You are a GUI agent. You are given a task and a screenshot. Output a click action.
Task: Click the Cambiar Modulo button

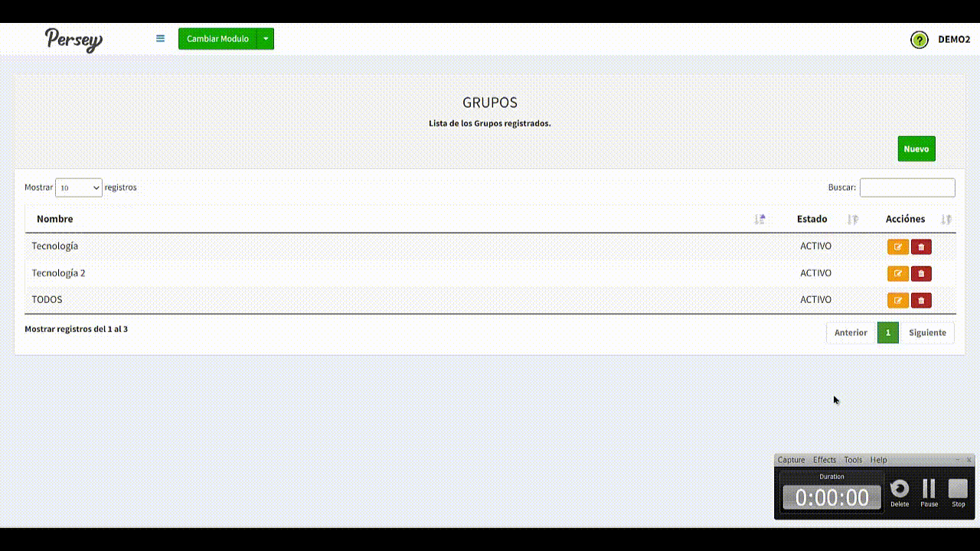(217, 39)
